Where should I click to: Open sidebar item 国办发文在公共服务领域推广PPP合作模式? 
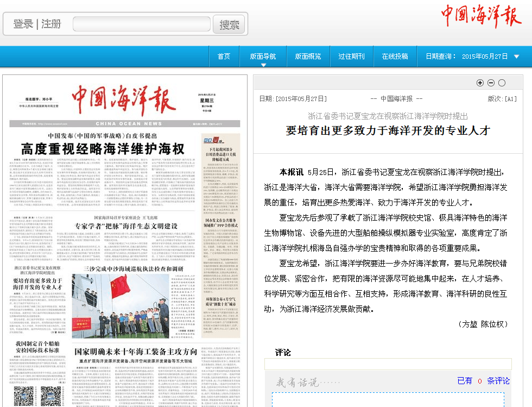[x=220, y=223]
